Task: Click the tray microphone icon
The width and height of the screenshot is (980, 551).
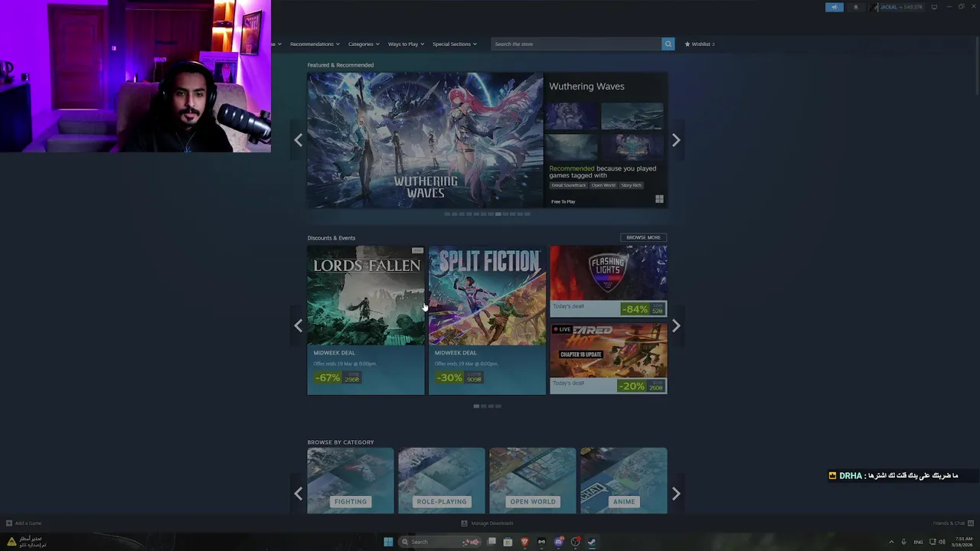Action: (x=903, y=542)
